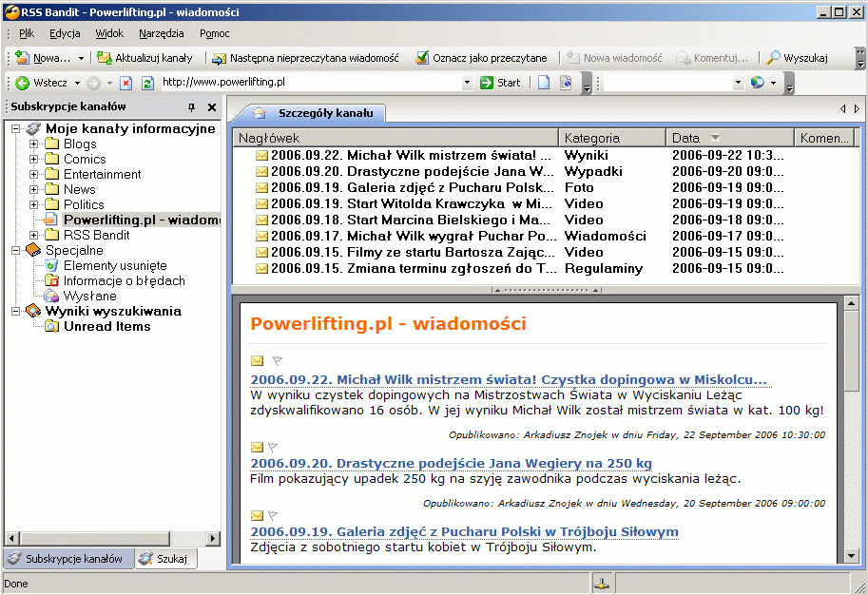Collapse the Specjalne node
Viewport: 868px width, 595px height.
click(x=16, y=251)
